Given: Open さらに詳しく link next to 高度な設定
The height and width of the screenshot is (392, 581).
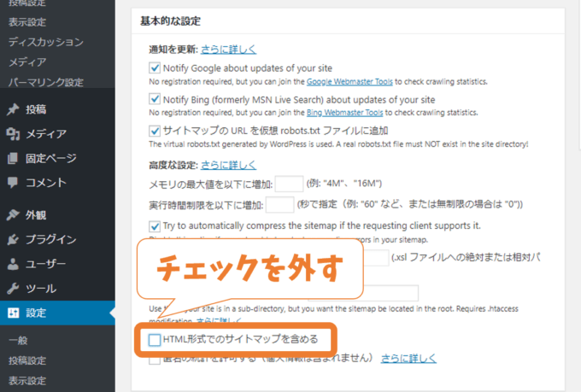Looking at the screenshot, I should pyautogui.click(x=228, y=165).
